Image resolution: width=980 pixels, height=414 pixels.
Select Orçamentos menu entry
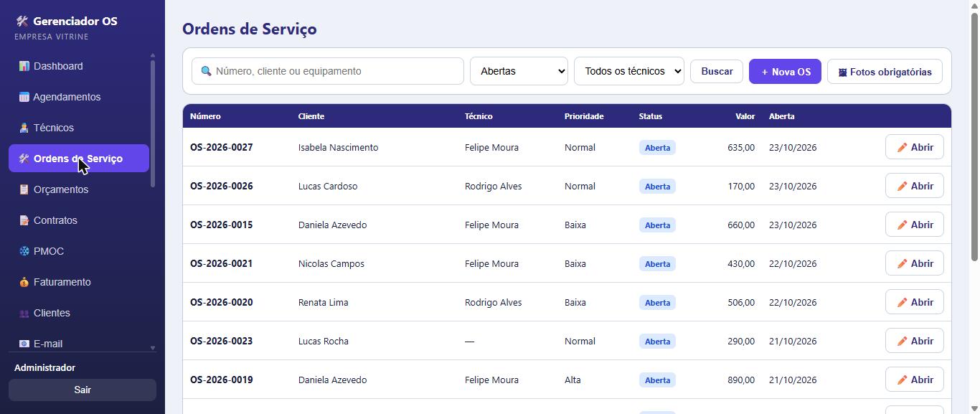tap(79, 189)
